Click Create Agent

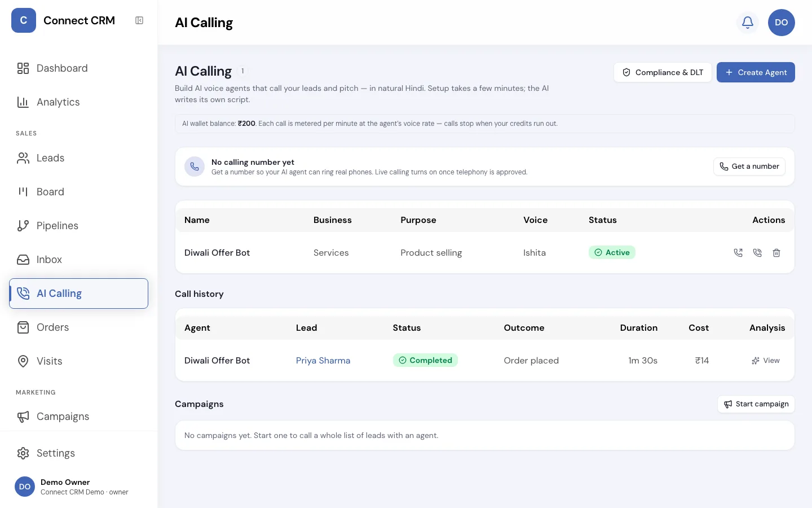coord(756,72)
